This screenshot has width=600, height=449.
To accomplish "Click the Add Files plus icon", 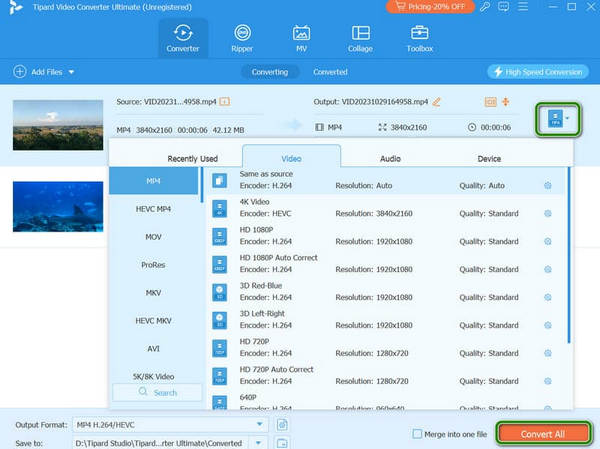I will (x=20, y=72).
